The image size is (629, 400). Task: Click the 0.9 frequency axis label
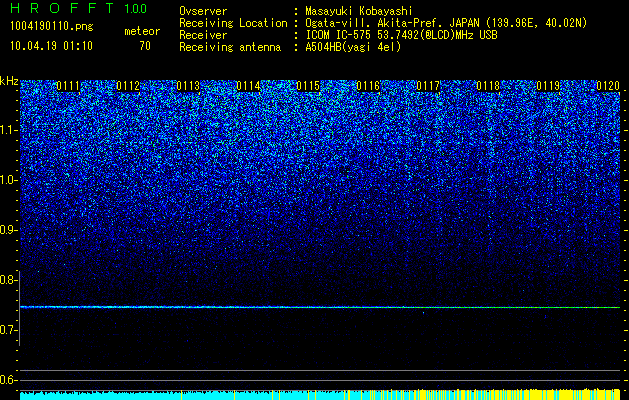(8, 230)
